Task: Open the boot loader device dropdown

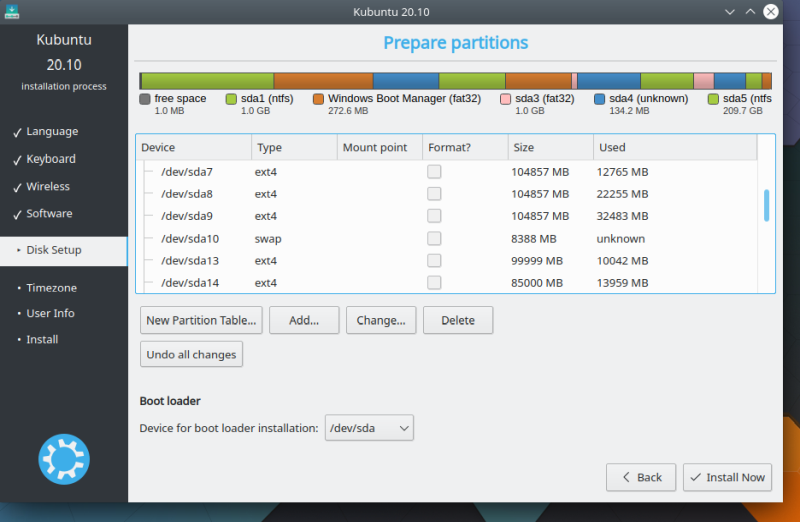Action: [x=369, y=428]
